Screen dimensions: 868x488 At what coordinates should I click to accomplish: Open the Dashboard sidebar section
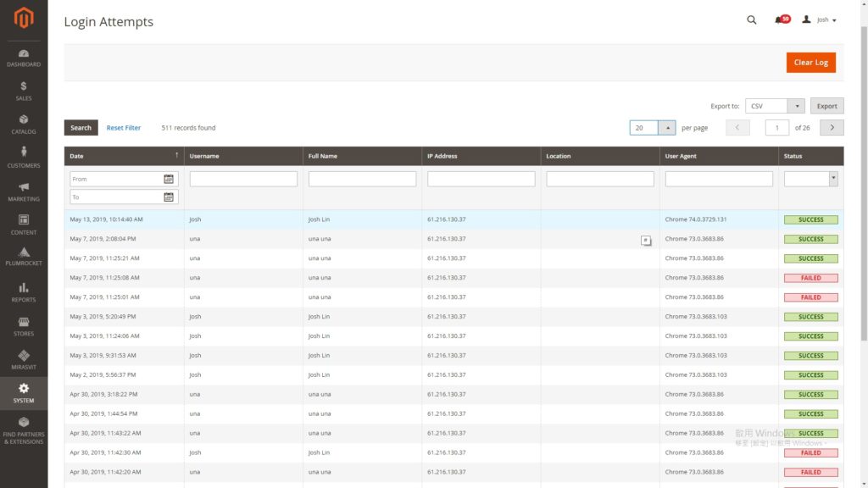[x=23, y=58]
